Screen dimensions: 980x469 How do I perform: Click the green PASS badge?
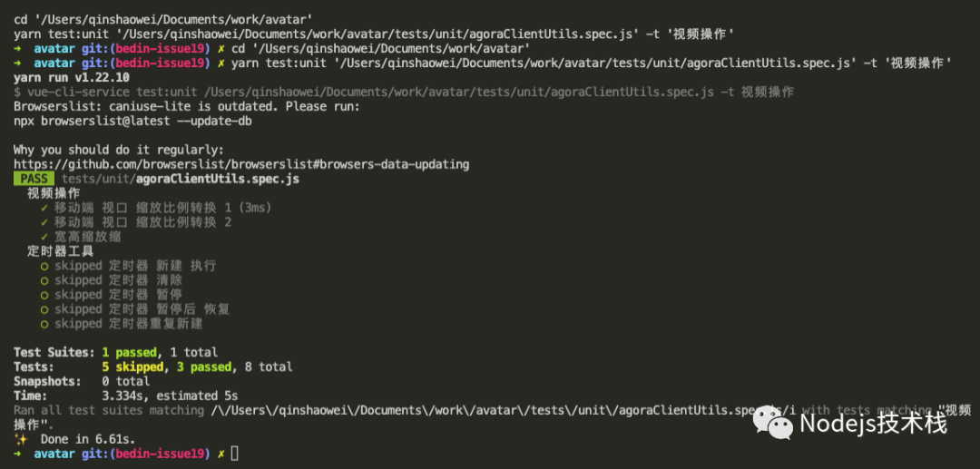[x=34, y=179]
